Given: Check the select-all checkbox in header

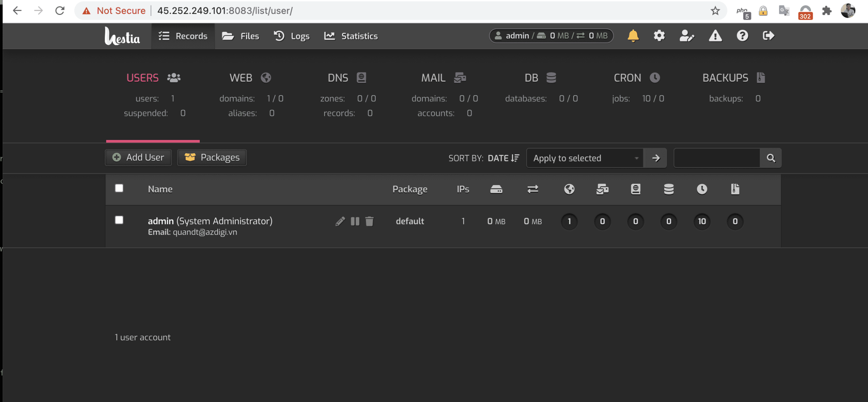Looking at the screenshot, I should tap(119, 188).
